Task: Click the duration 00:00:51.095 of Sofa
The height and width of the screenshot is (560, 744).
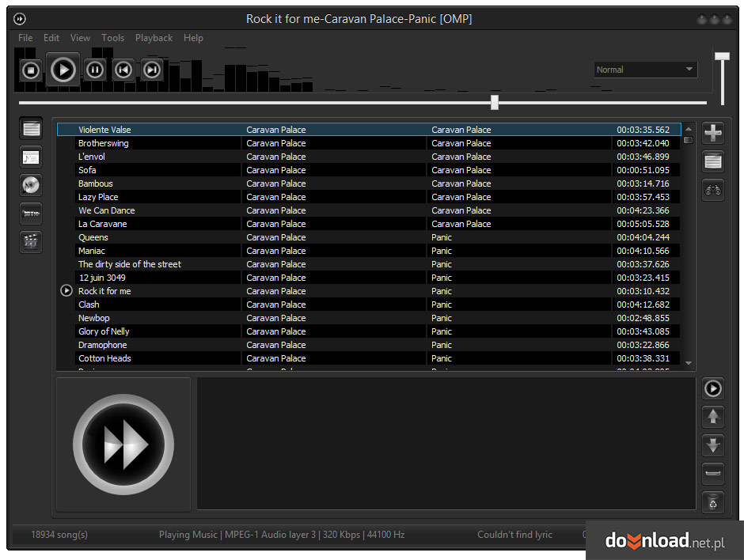Action: tap(643, 170)
